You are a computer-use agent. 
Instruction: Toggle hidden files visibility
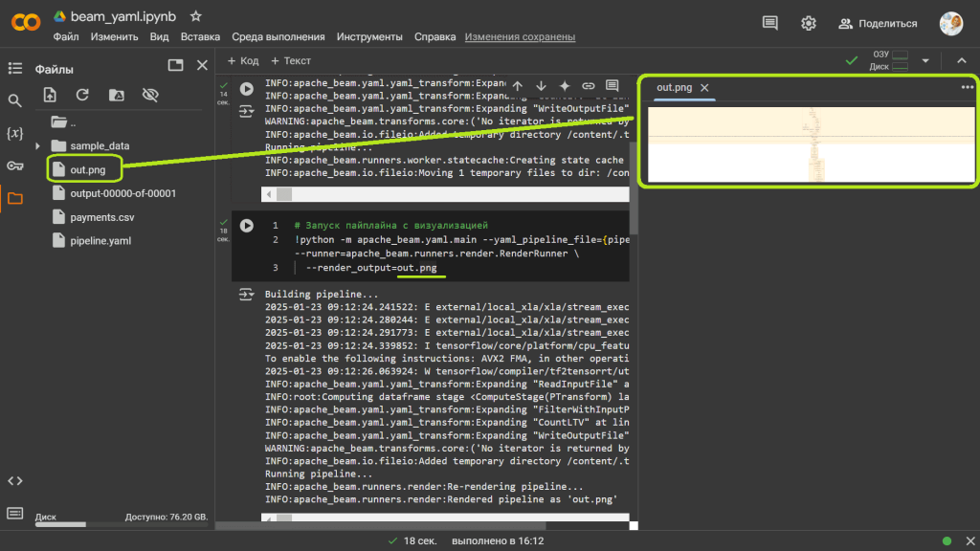pyautogui.click(x=149, y=95)
